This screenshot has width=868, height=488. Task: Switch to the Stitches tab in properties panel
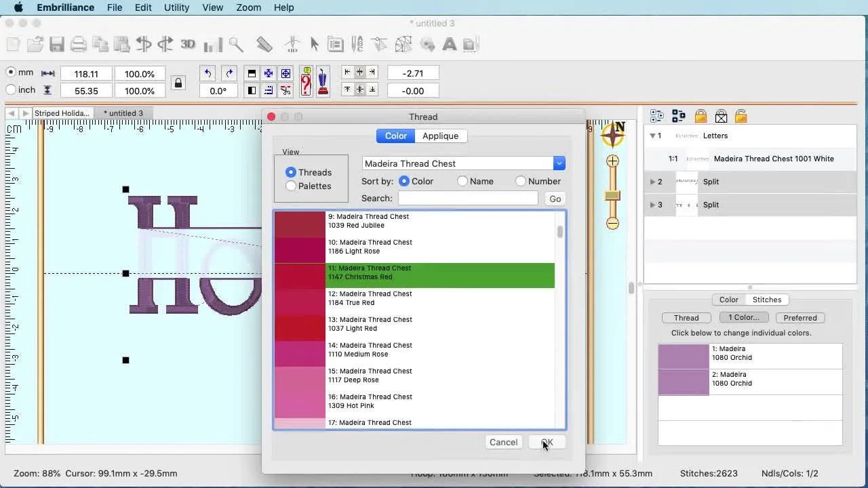767,300
